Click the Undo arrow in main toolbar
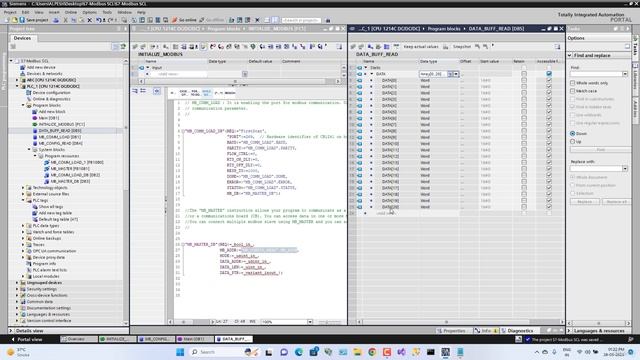This screenshot has width=640, height=360. [99, 20]
